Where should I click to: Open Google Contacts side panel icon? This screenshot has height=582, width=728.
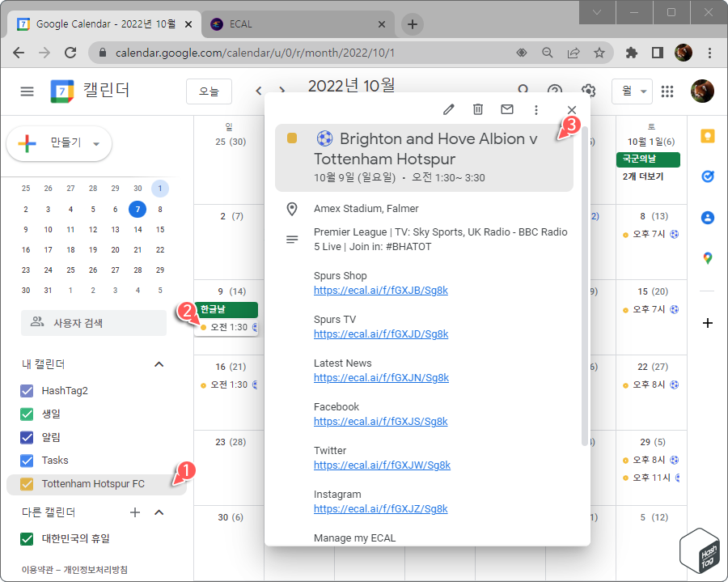[707, 217]
